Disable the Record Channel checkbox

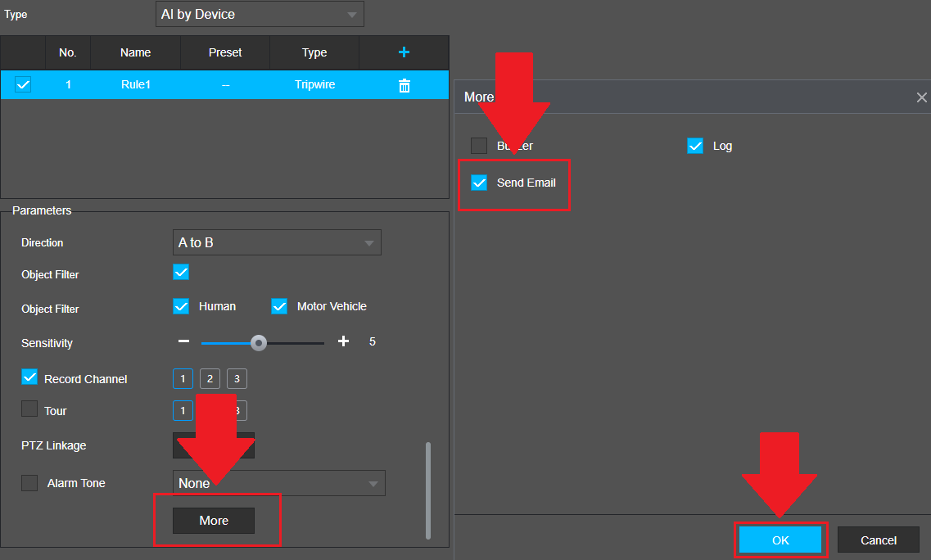29,377
